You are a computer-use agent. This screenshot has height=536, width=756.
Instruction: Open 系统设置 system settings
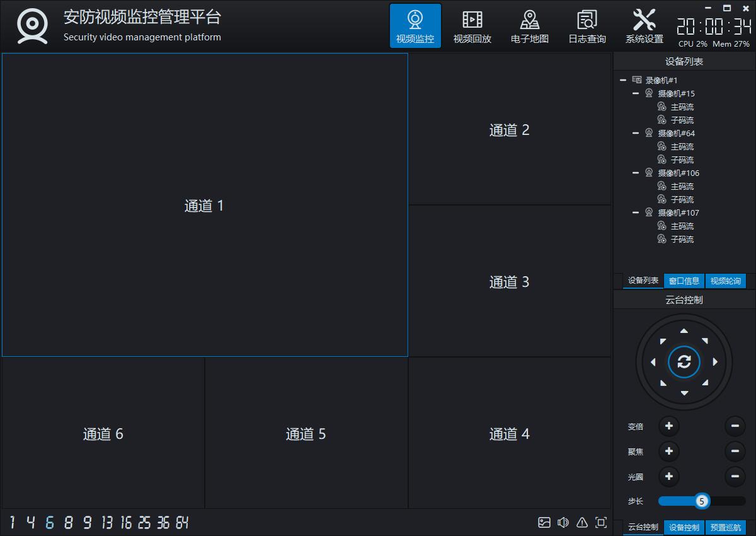tap(644, 26)
